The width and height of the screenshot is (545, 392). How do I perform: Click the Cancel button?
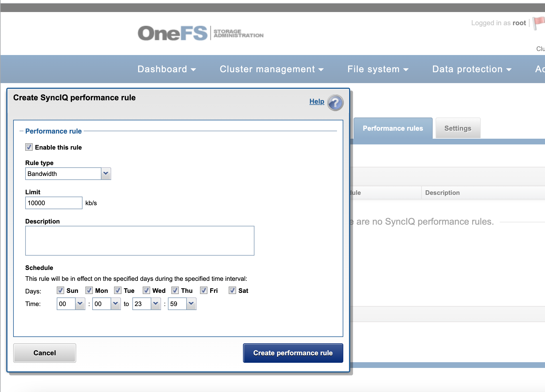pos(45,353)
